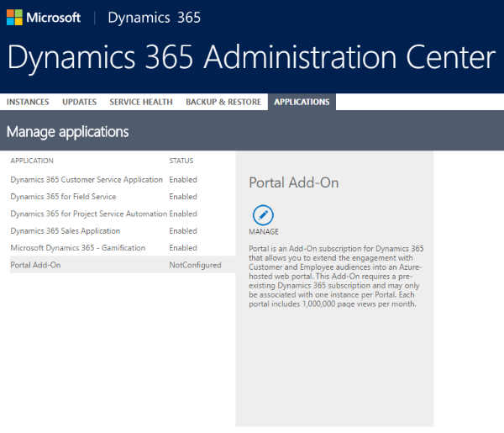Screen dimensions: 504x433
Task: Open the Service Health tab
Action: point(141,102)
